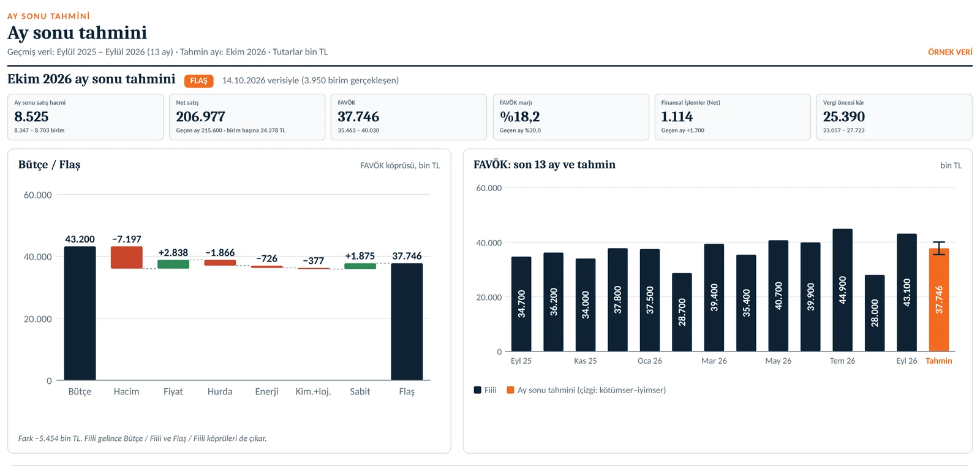The image size is (980, 466).
Task: Select the orange Tahmin bar 37.746
Action: [939, 300]
